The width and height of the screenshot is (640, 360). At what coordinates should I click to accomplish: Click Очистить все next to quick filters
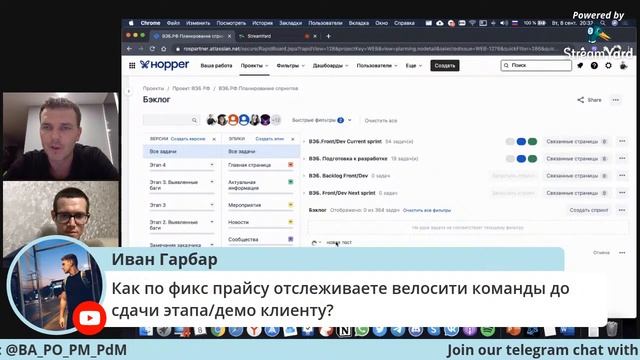381,120
